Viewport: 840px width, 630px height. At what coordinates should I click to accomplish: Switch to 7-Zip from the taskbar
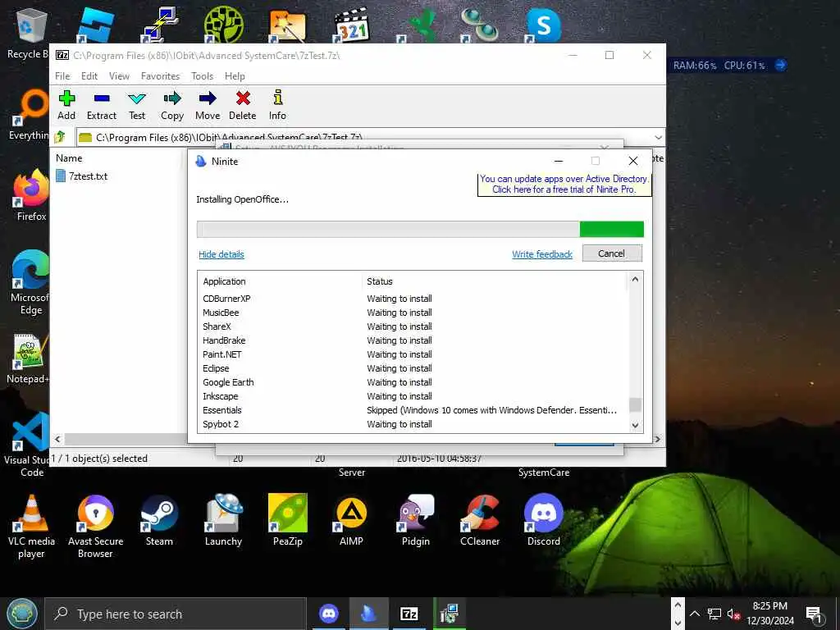point(409,614)
